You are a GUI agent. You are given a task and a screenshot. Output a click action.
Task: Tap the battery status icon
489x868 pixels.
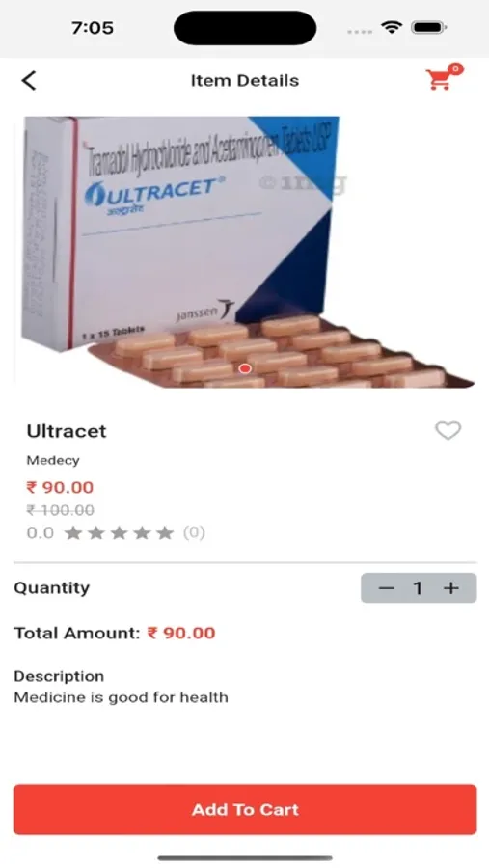pyautogui.click(x=429, y=27)
